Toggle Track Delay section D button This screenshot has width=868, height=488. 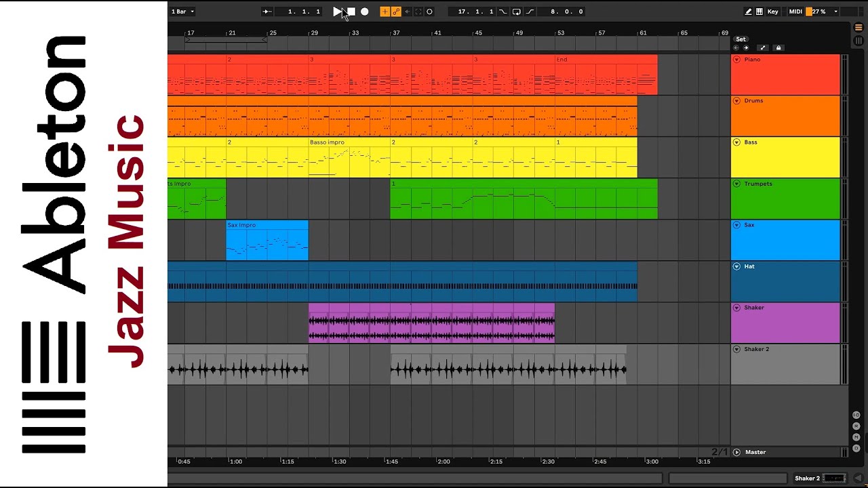point(856,448)
